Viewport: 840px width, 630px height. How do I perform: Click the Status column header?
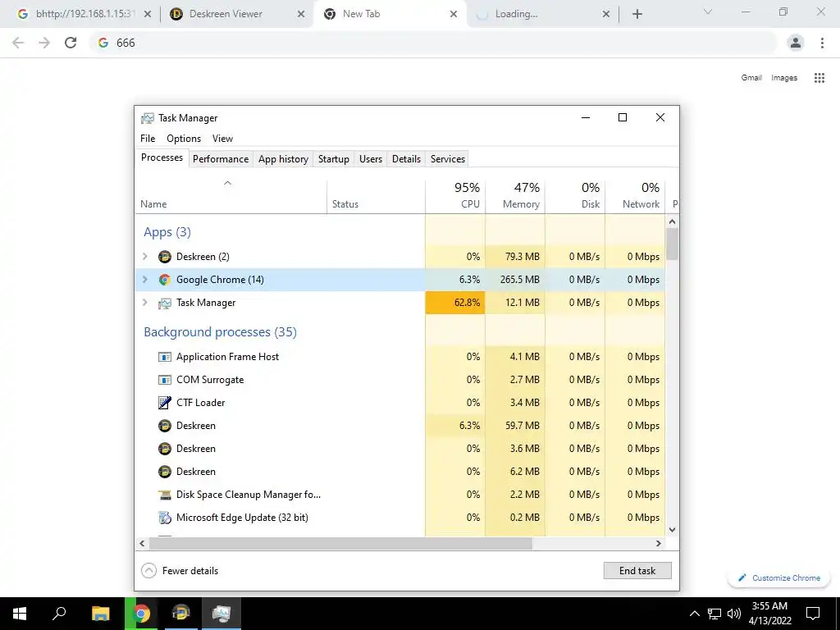point(376,197)
